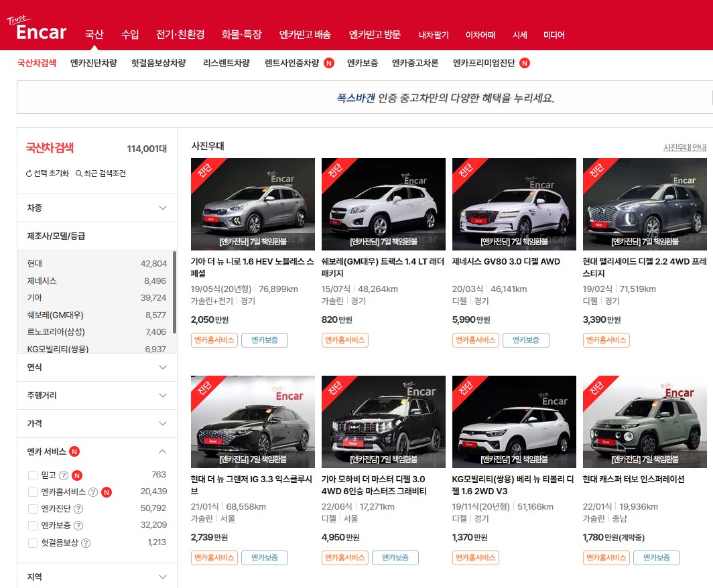
Task: Select the 엔카진단차량 submenu tab
Action: point(94,63)
